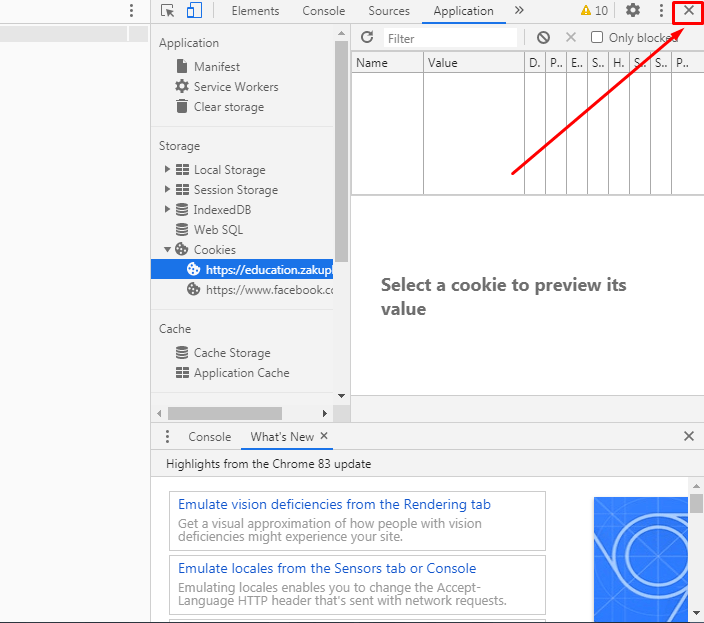704x623 pixels.
Task: Open DevTools settings gear
Action: pyautogui.click(x=633, y=11)
